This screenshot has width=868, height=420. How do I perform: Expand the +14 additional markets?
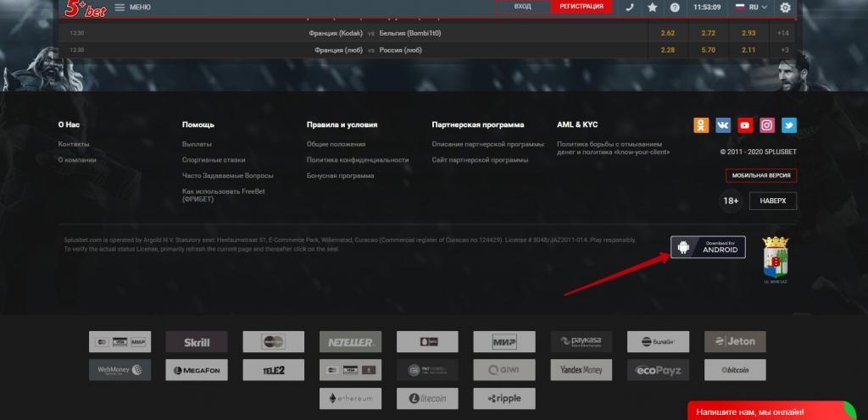click(783, 33)
